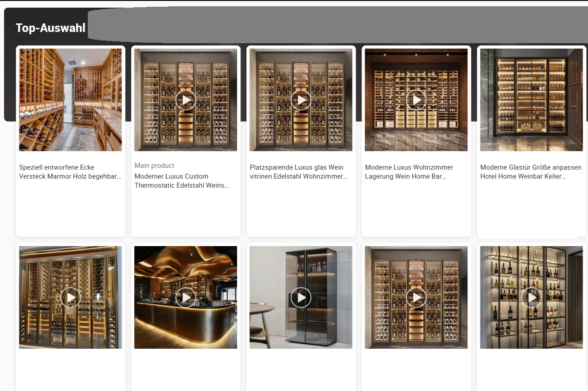
Task: Play video for Moderne Luxus Wohnzimmer Lagerung
Action: pyautogui.click(x=416, y=100)
